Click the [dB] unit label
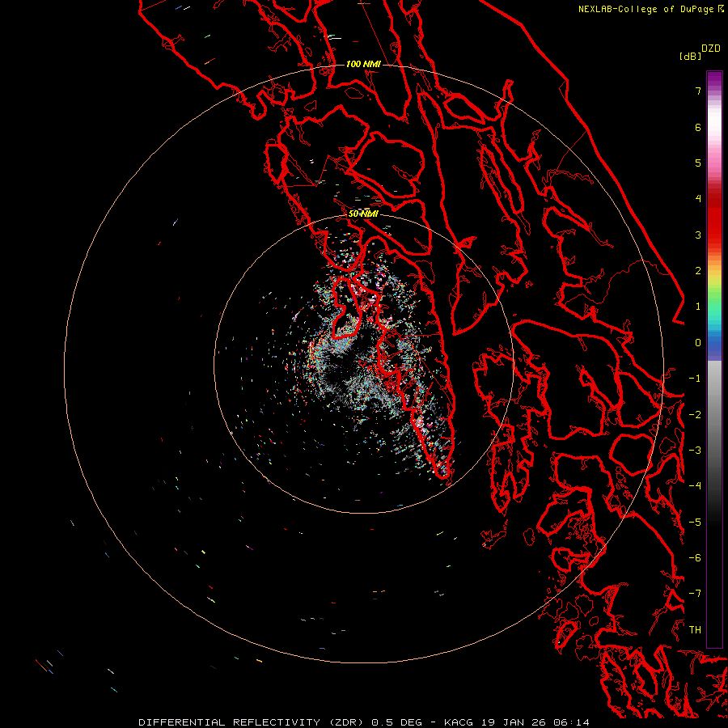 pos(691,56)
